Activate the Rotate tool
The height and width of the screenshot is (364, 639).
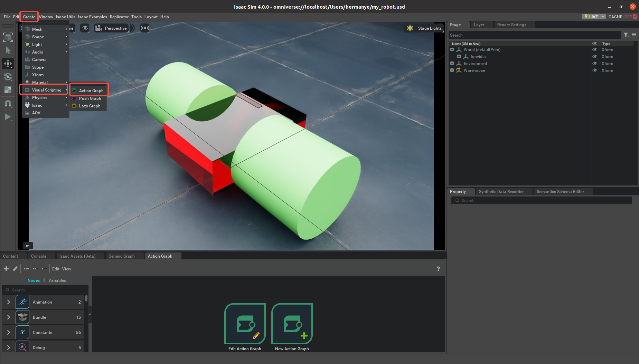coord(8,77)
